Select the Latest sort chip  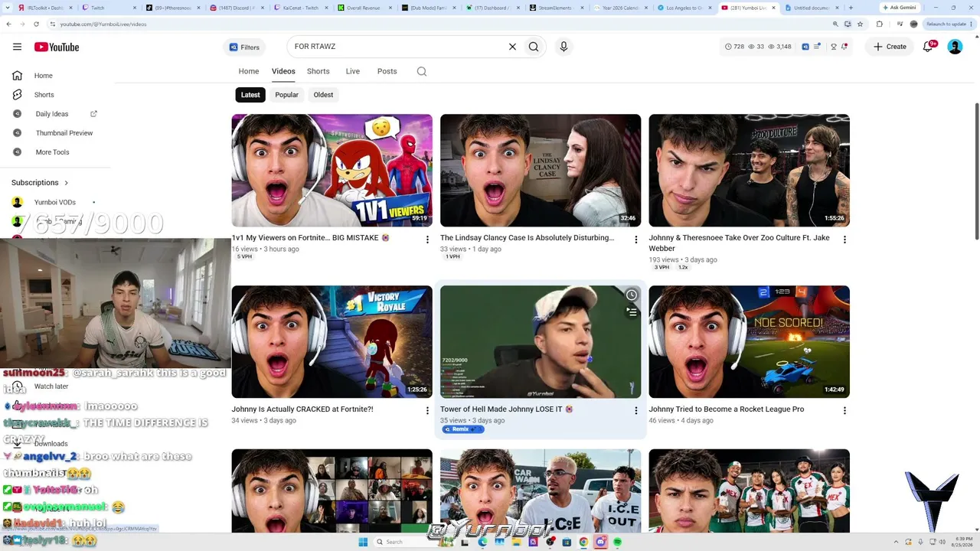[250, 95]
